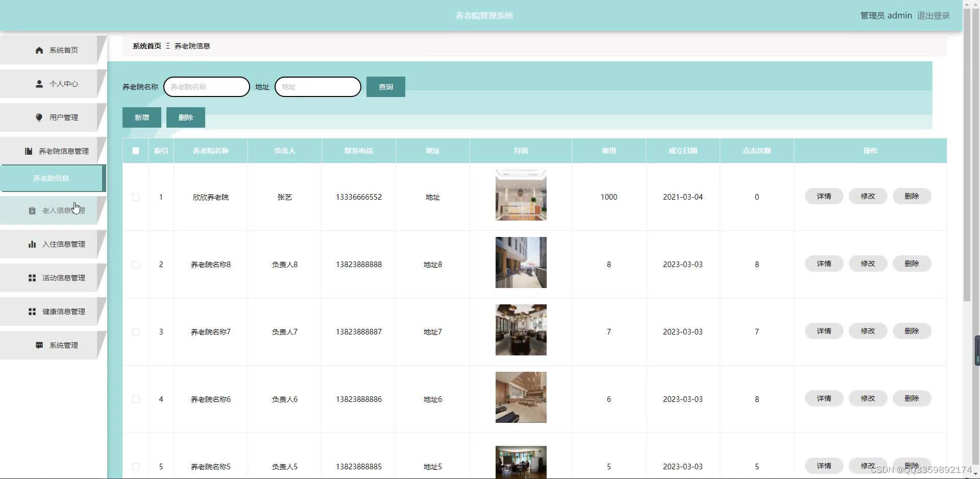980x479 pixels.
Task: Click 退出登录 to log out
Action: [x=933, y=16]
